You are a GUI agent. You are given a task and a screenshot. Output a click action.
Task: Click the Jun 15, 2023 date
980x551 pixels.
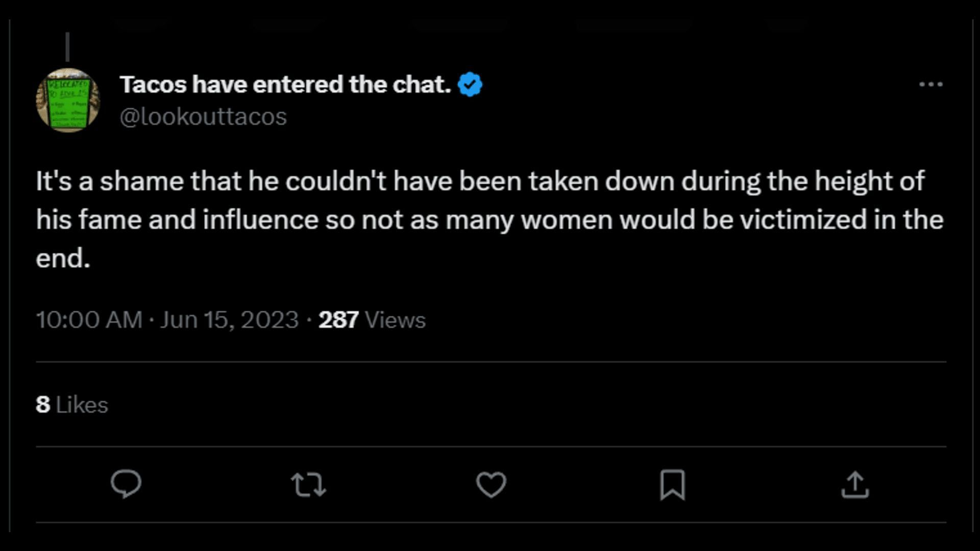(x=229, y=320)
